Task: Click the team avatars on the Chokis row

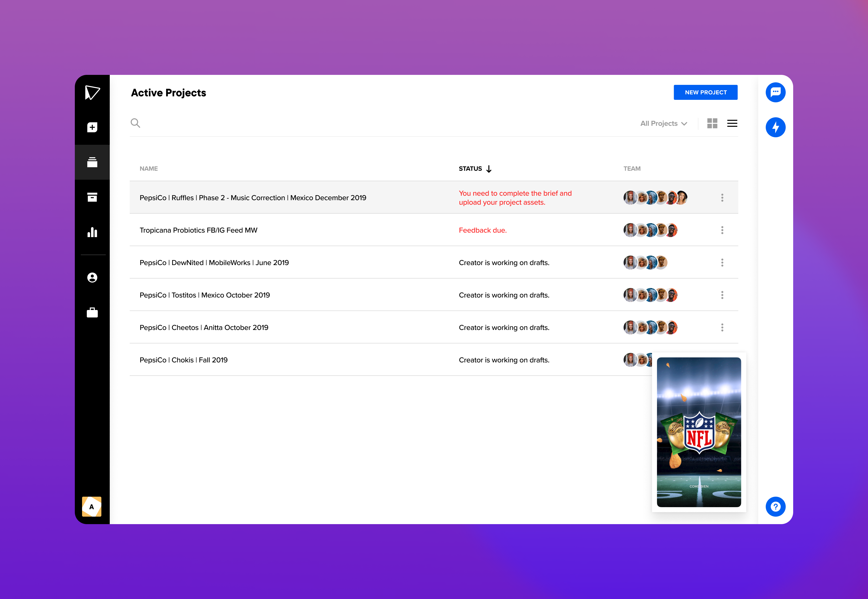Action: click(638, 360)
